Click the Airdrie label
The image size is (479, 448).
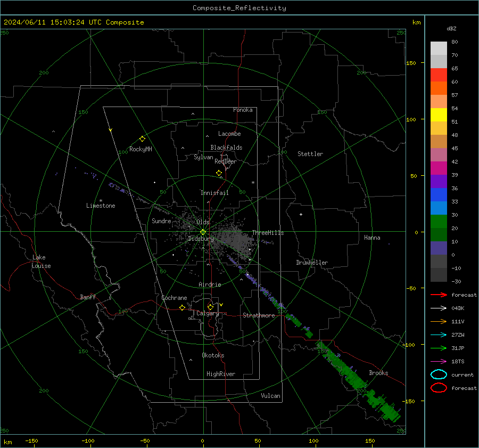pos(210,284)
